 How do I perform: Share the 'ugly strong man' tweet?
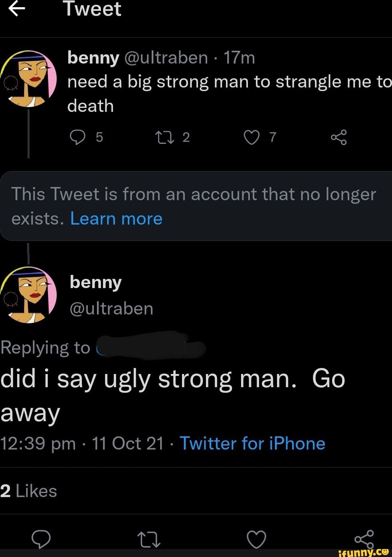[364, 539]
